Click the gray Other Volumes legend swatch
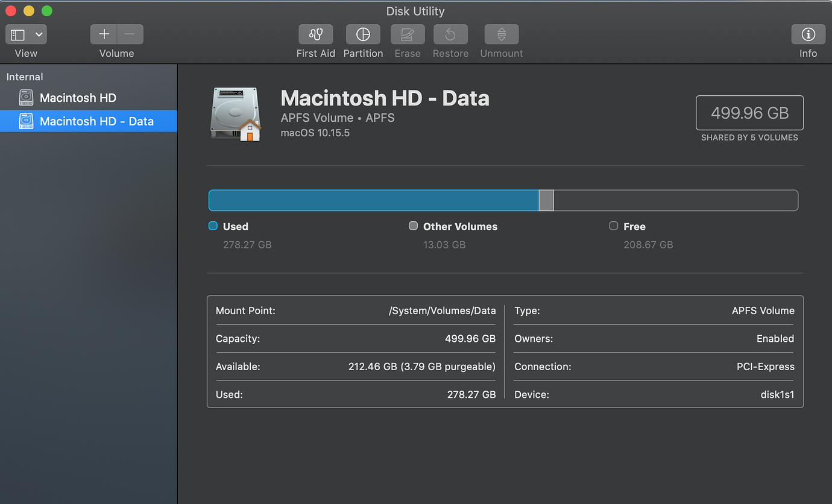Image resolution: width=832 pixels, height=504 pixels. [x=413, y=226]
